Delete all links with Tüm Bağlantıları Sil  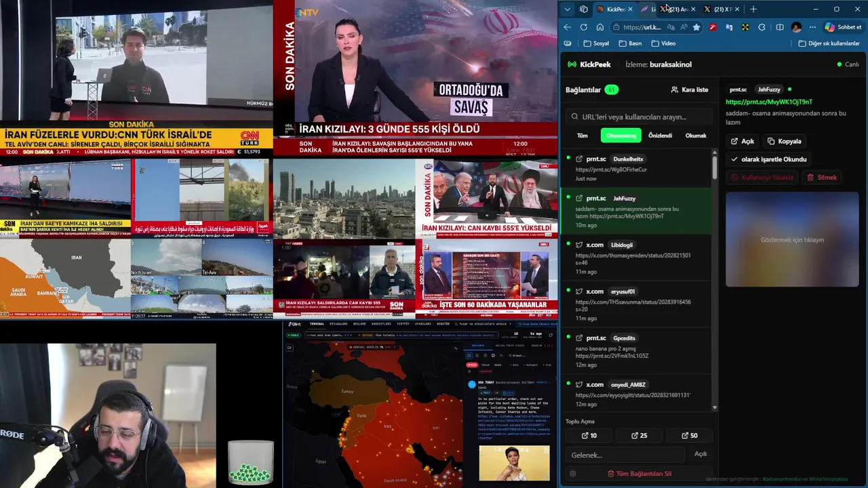pos(639,474)
